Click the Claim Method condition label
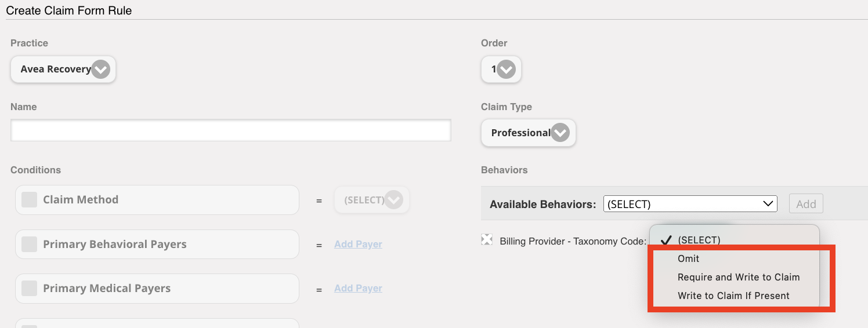The height and width of the screenshot is (328, 868). [x=81, y=200]
